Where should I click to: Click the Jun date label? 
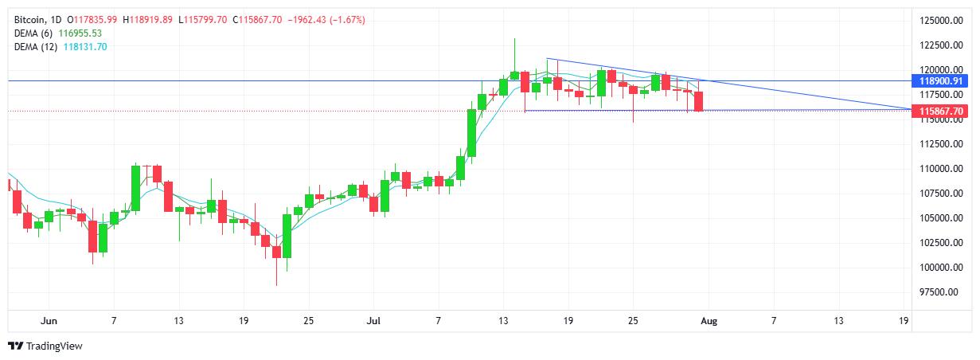pyautogui.click(x=49, y=320)
